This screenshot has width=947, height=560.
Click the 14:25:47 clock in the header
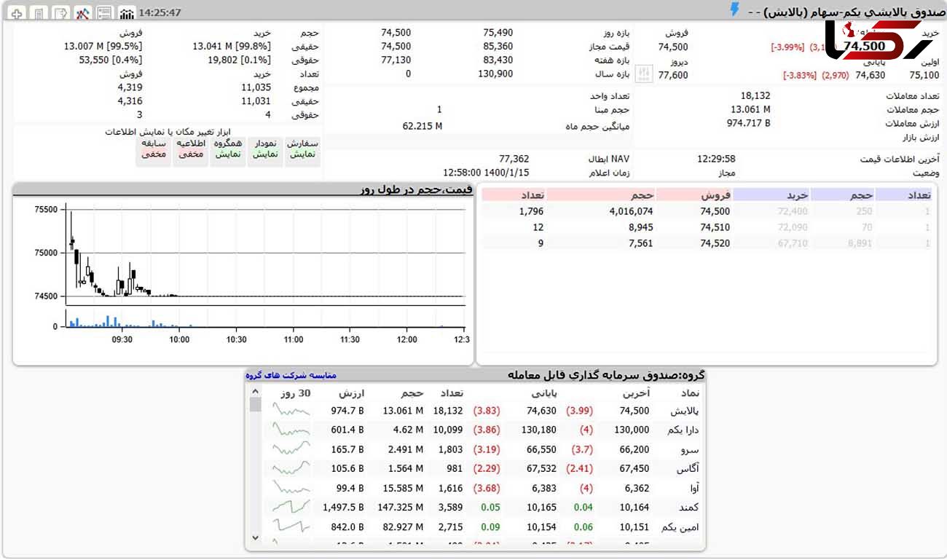[160, 12]
